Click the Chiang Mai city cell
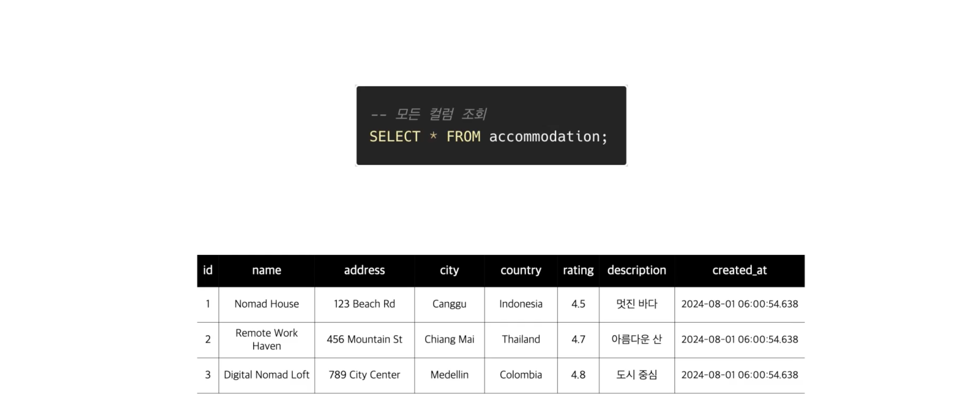 (x=449, y=339)
